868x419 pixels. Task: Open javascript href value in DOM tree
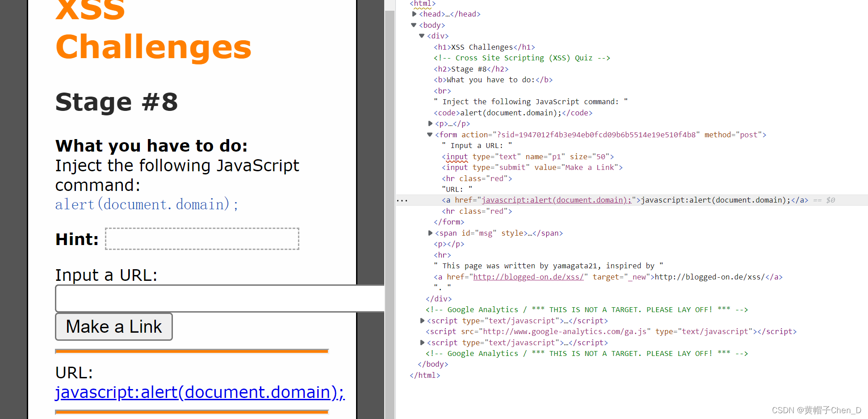556,200
